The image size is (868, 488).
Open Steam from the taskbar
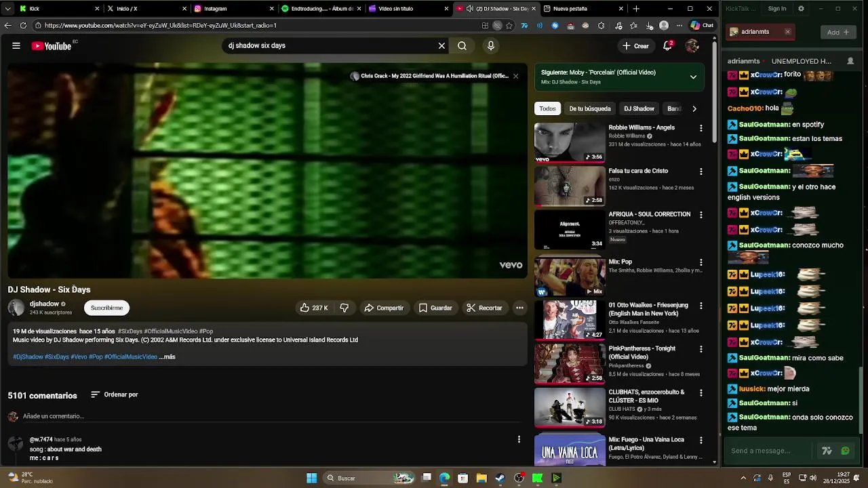coord(500,478)
